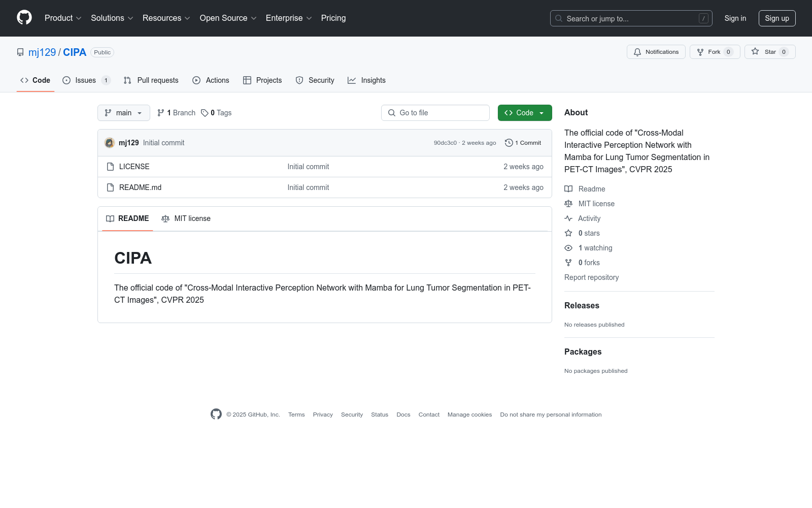Open the Actions tab
Screen dimensions: 812x508
pos(211,80)
